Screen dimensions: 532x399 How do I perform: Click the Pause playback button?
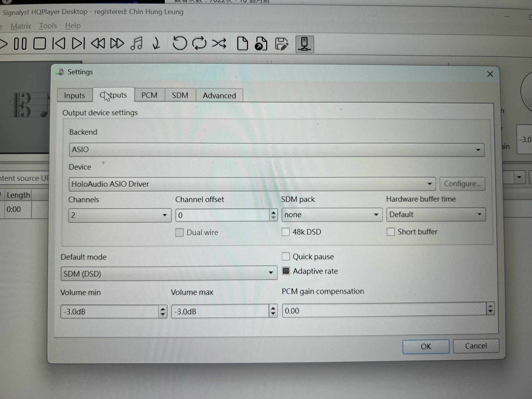coord(20,44)
